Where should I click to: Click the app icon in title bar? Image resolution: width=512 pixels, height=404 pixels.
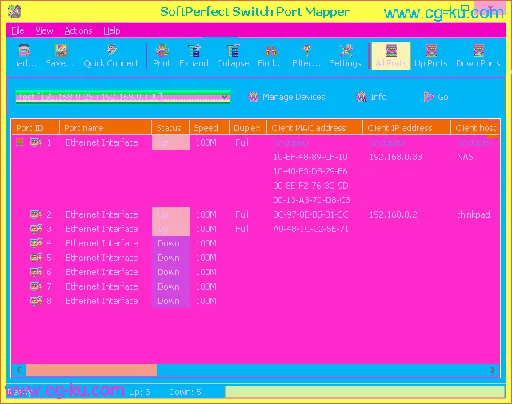14,12
